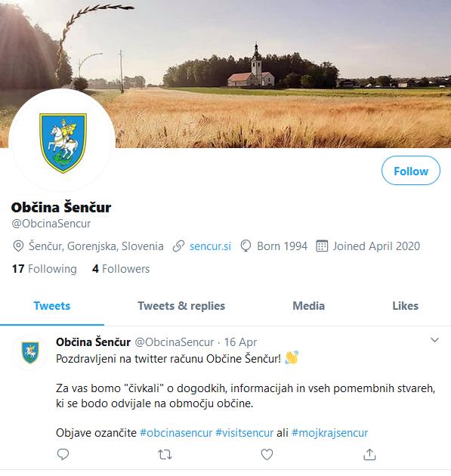Click the link chain icon

point(178,246)
